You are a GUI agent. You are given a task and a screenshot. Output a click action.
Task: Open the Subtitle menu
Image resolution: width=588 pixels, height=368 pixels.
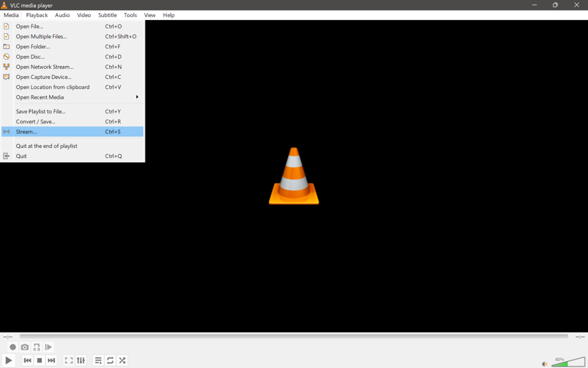(x=108, y=15)
